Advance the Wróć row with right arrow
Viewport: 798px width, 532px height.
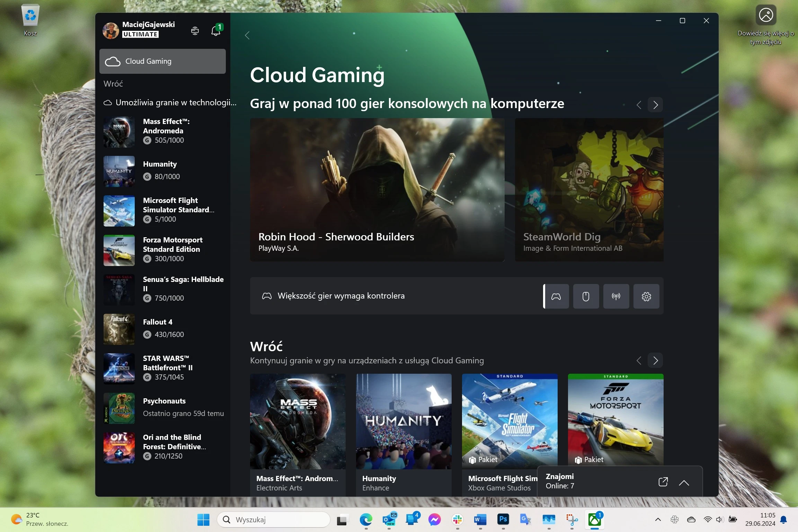(655, 361)
